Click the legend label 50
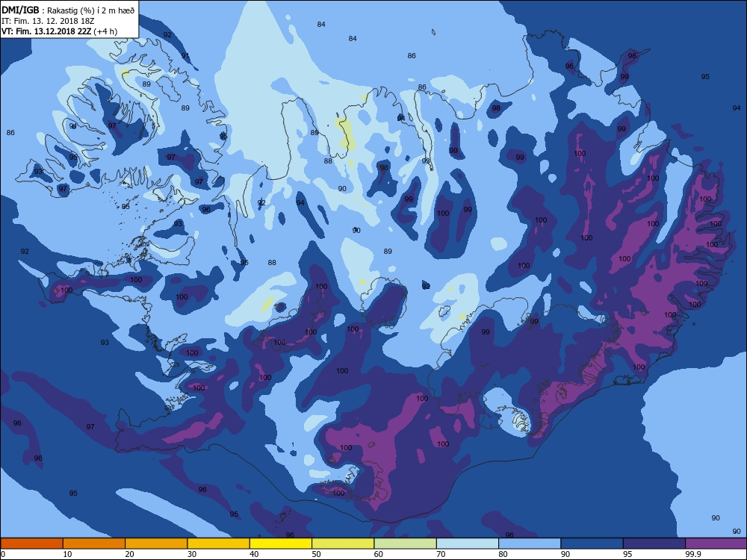Screen dimensions: 747x560 (316, 554)
